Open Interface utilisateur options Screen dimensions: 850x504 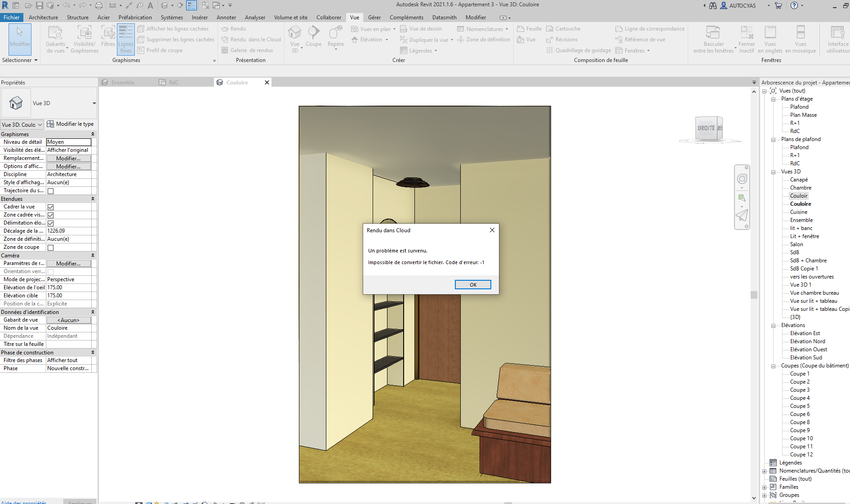838,40
